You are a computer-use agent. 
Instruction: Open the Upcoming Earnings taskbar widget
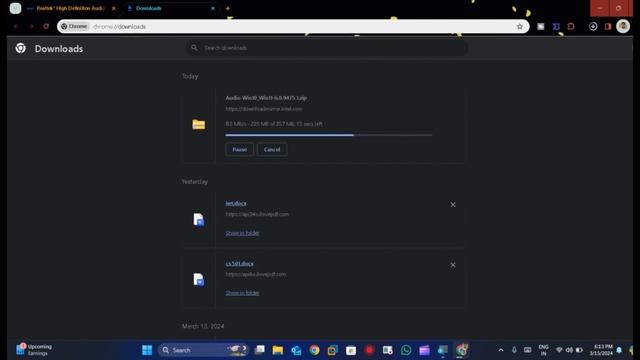[34, 350]
